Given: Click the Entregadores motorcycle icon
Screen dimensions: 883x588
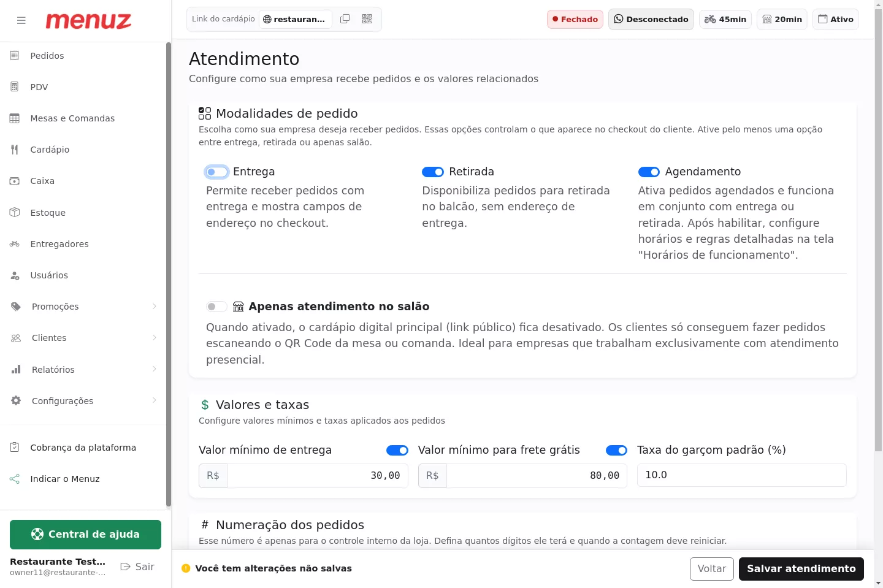Looking at the screenshot, I should pos(15,244).
